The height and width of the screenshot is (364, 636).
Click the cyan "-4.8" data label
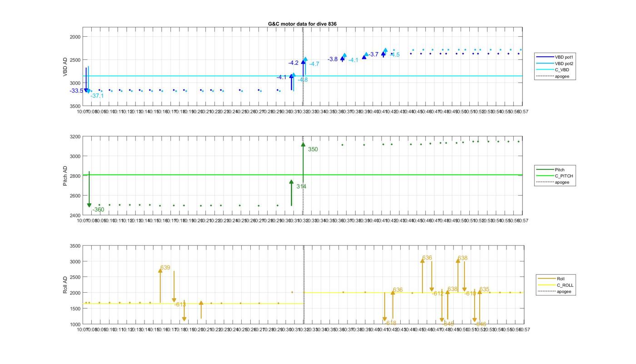pos(303,80)
